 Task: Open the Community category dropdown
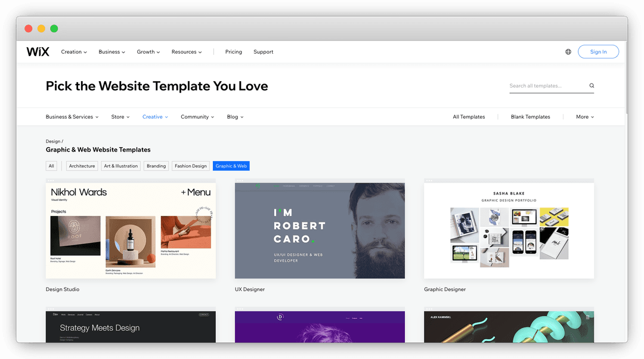(x=197, y=117)
